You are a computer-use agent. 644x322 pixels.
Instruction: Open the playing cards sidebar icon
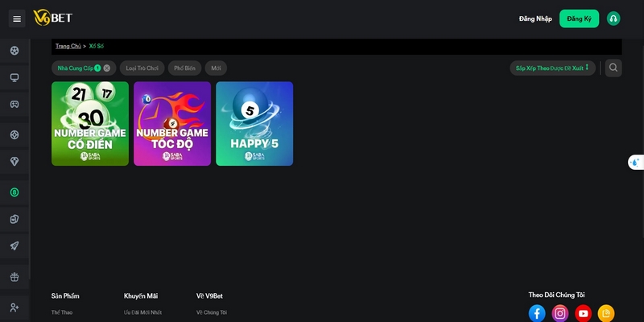click(x=14, y=219)
